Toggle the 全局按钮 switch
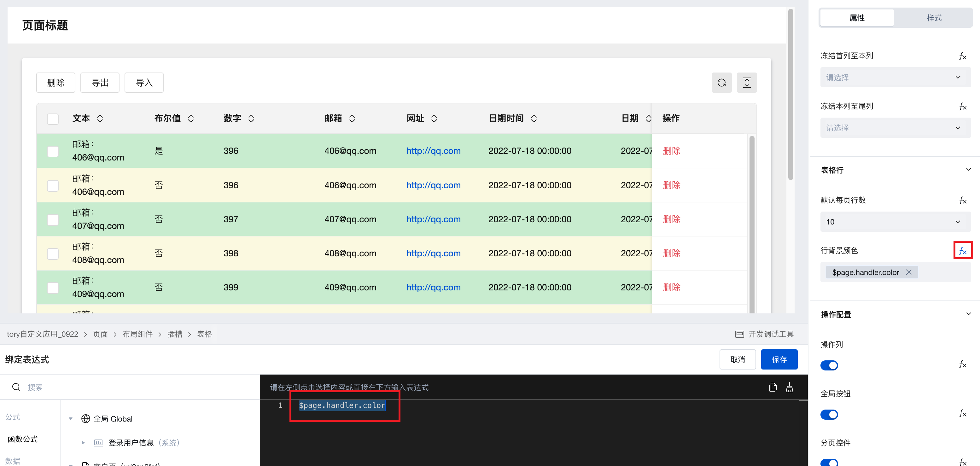980x466 pixels. point(829,414)
